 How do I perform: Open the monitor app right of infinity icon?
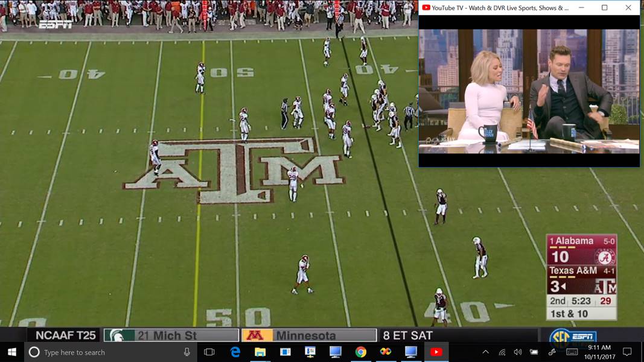410,352
